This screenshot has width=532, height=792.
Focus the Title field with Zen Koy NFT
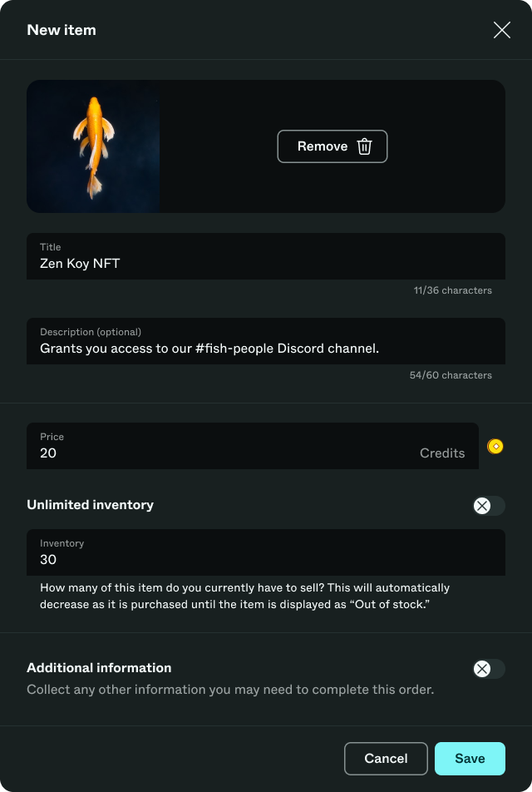[x=266, y=256]
